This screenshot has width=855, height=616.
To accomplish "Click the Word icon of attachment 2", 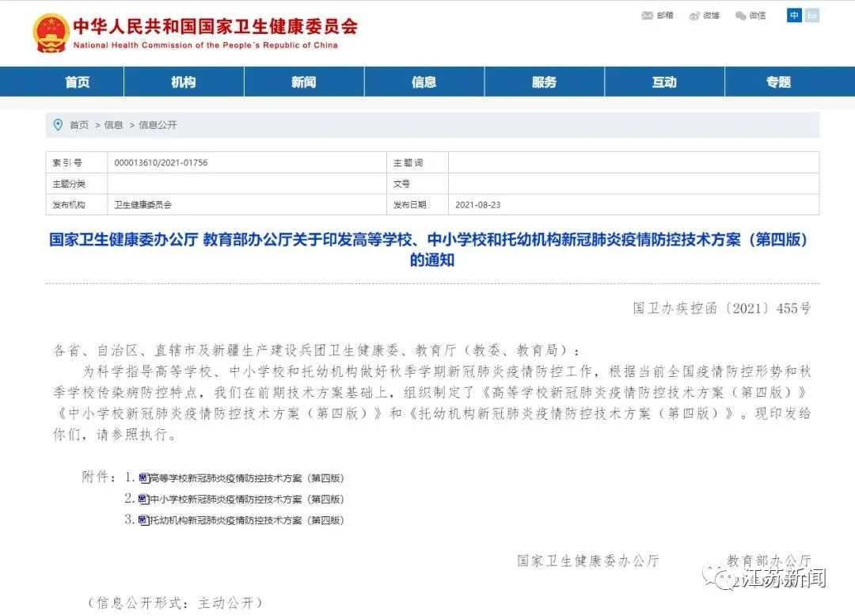I will [x=144, y=499].
